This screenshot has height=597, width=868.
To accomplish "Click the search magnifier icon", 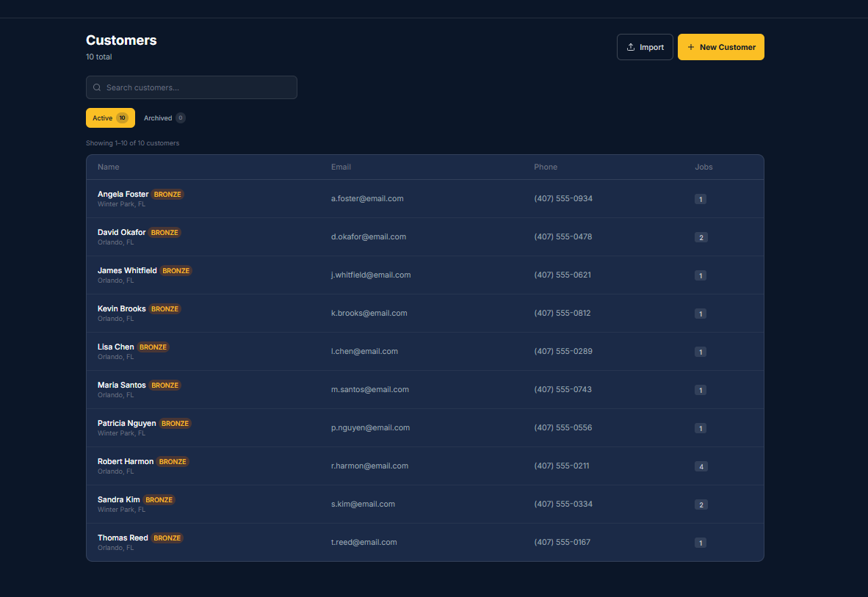I will 97,87.
